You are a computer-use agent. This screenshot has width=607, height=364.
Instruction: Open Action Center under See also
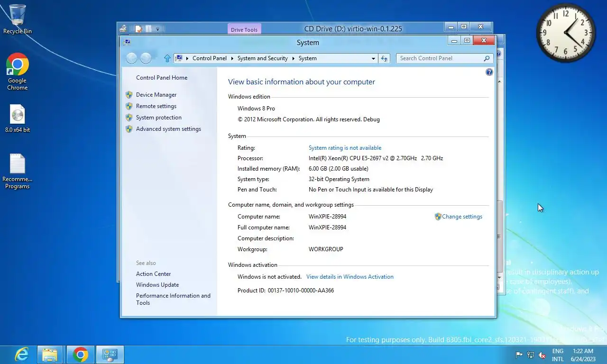pos(153,274)
